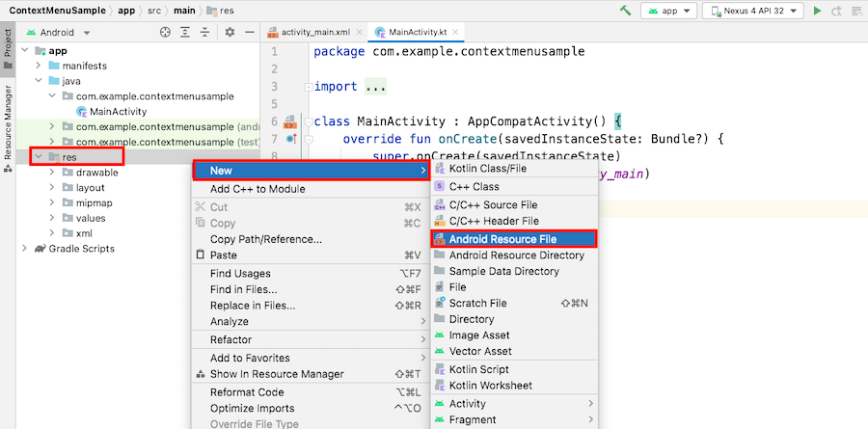
Task: Select C++ Class in New submenu
Action: [514, 187]
